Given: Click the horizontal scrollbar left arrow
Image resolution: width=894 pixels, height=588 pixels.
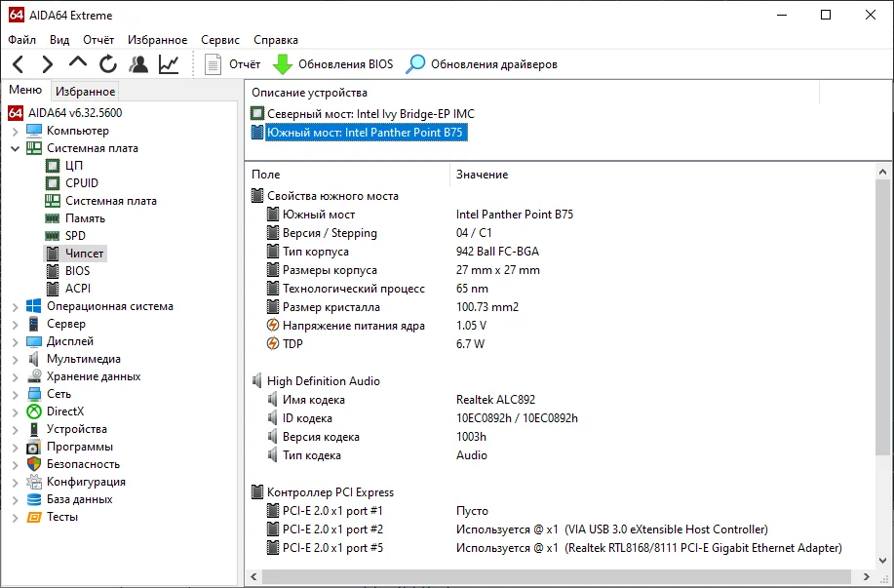Looking at the screenshot, I should click(253, 576).
